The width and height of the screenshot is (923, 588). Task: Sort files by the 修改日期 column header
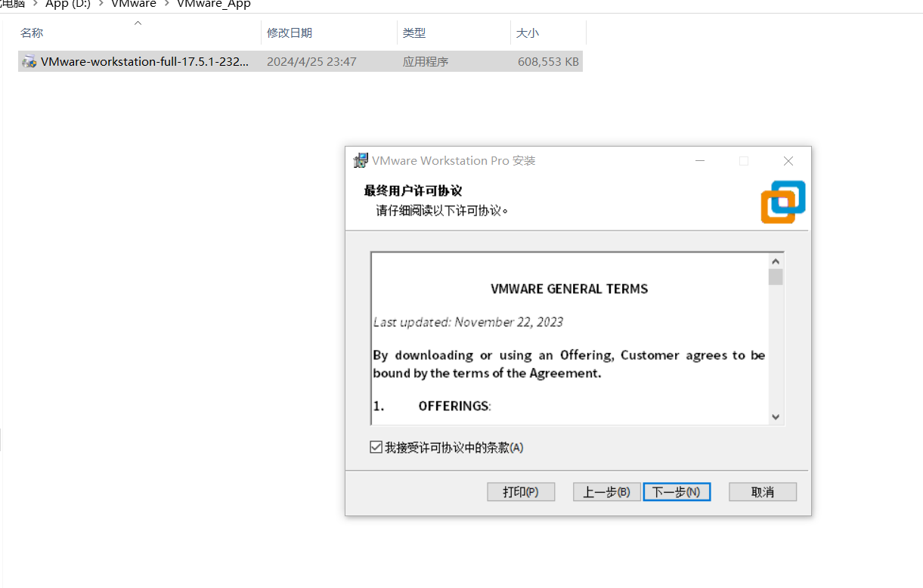point(330,33)
